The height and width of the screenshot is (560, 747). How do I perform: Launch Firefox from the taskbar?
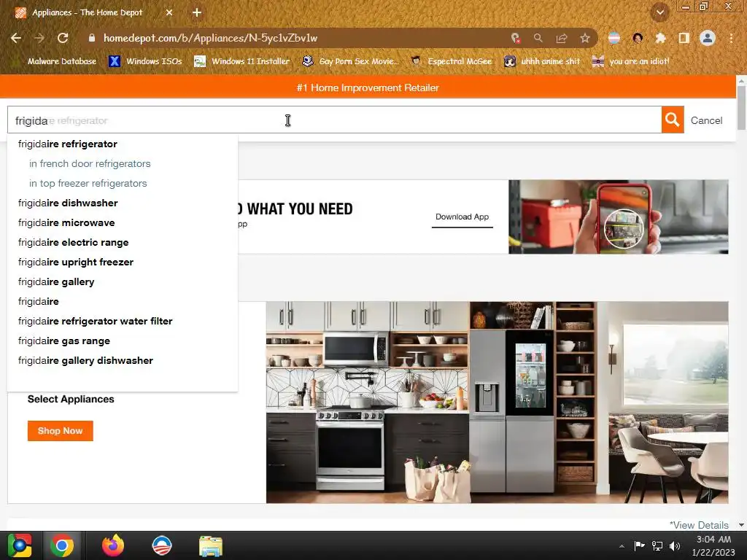(x=113, y=545)
